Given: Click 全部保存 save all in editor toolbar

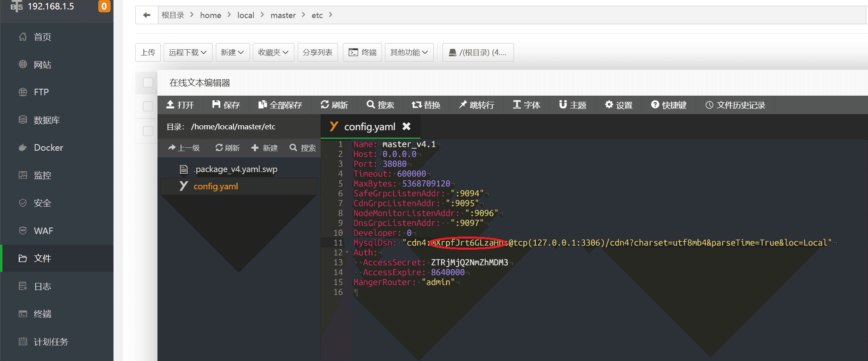Looking at the screenshot, I should pyautogui.click(x=280, y=105).
